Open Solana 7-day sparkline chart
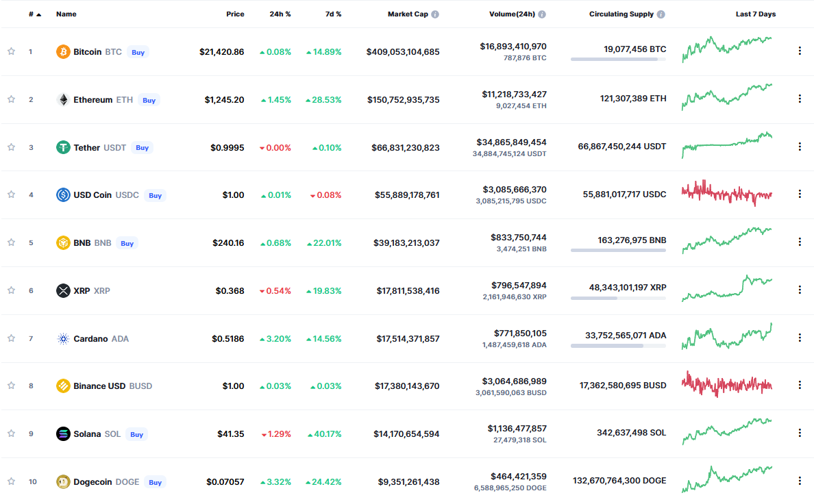 (x=727, y=431)
